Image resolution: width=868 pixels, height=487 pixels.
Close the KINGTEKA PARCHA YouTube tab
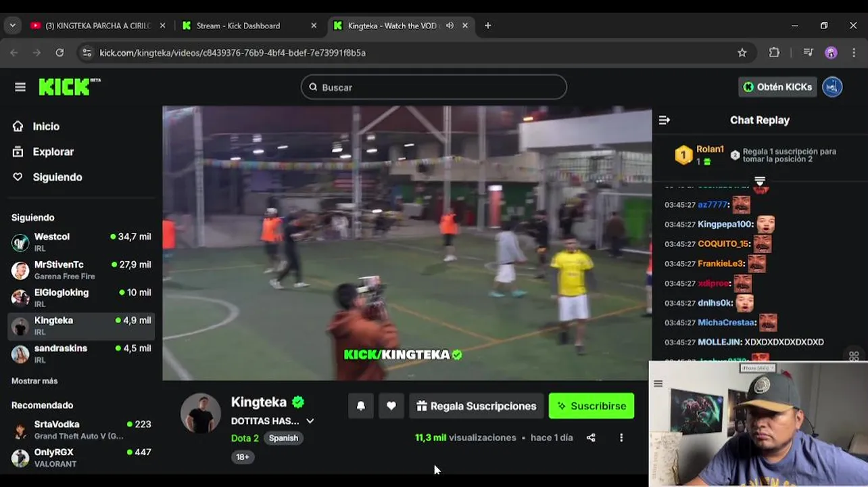tap(162, 26)
